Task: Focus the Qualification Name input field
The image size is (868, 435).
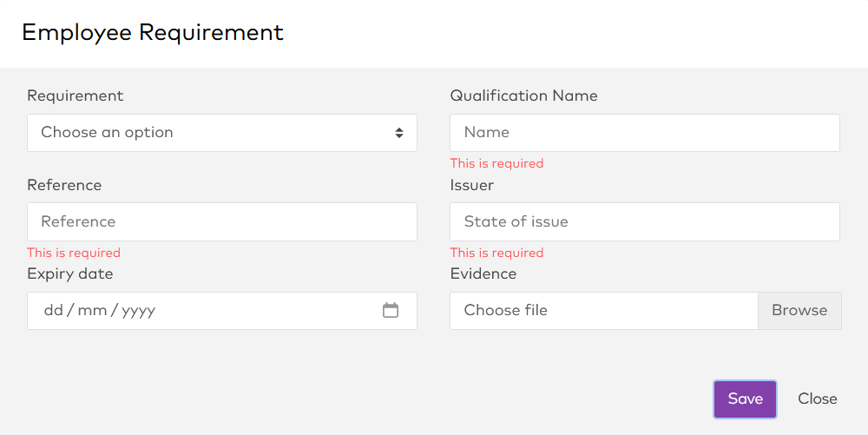Action: (644, 133)
